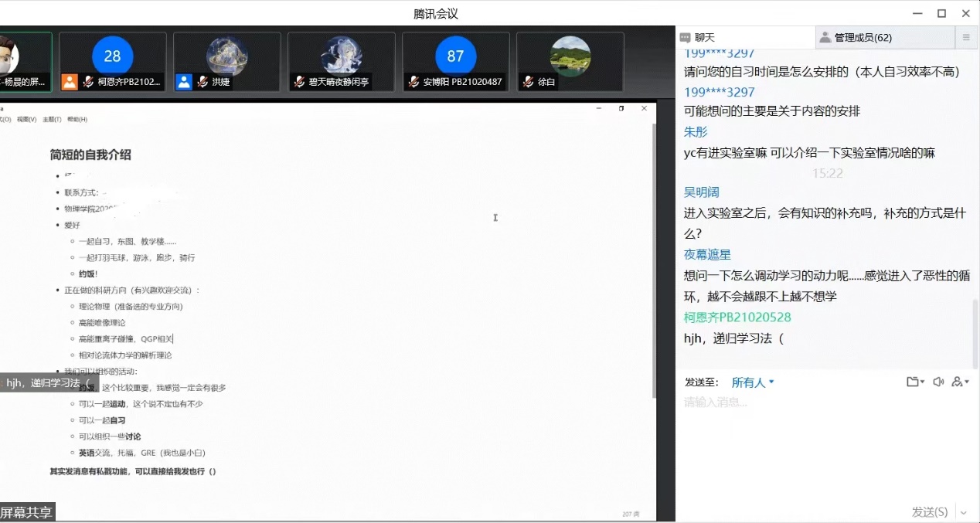Minimize the shared document window

(x=599, y=109)
